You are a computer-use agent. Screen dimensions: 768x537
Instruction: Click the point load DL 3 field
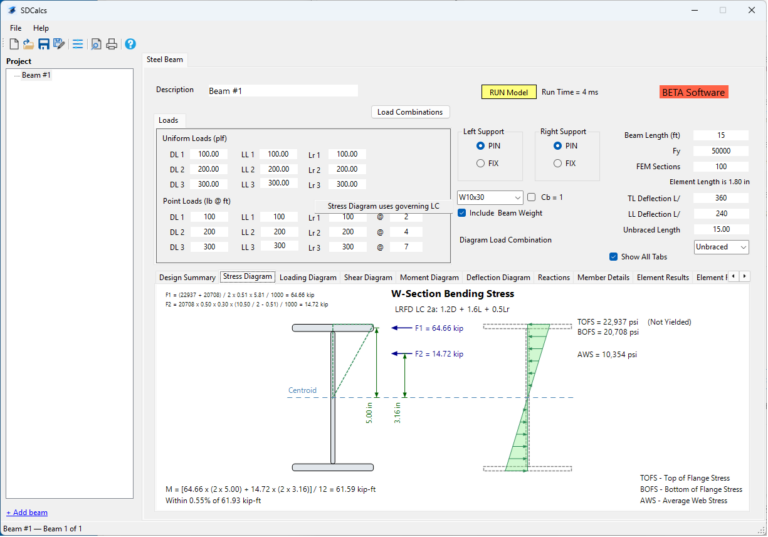pyautogui.click(x=209, y=247)
